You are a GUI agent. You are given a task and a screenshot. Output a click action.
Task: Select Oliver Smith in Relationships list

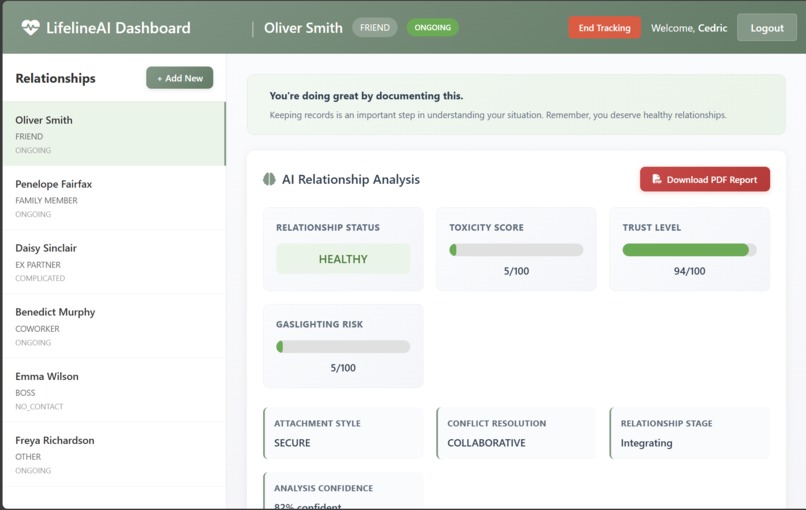[x=114, y=134]
